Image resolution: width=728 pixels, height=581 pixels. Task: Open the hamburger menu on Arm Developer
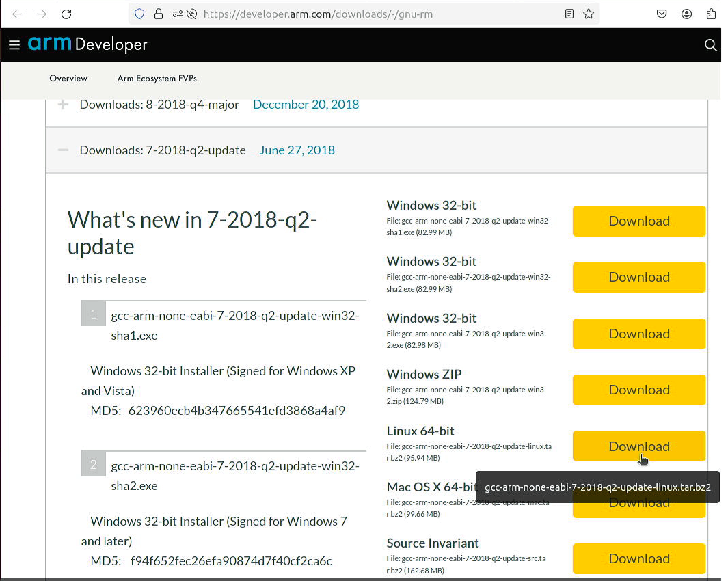14,44
